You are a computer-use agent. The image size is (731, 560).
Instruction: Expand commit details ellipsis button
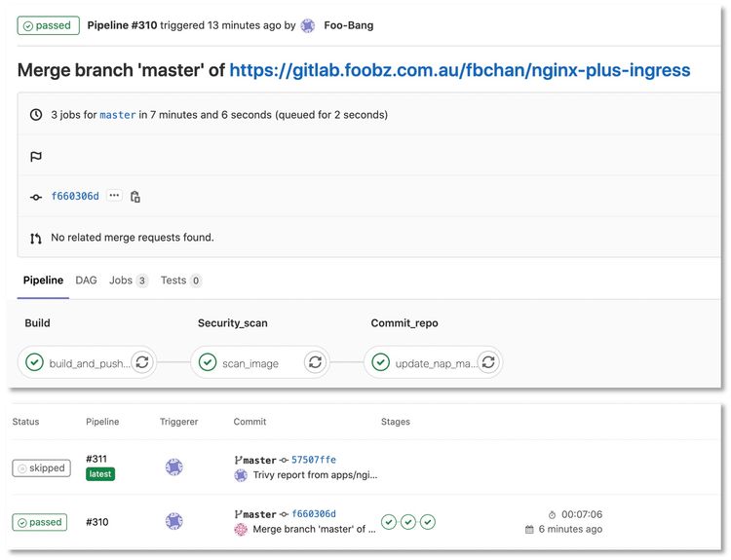(114, 196)
